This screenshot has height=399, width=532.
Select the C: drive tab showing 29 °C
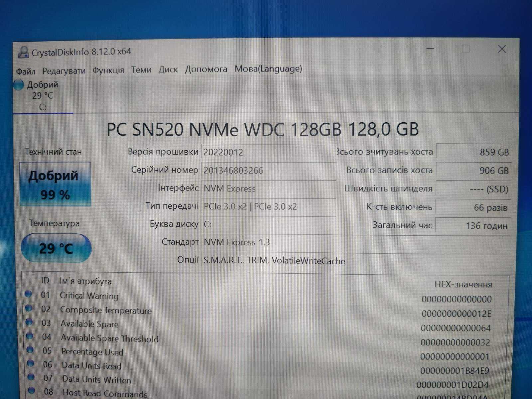pyautogui.click(x=43, y=96)
